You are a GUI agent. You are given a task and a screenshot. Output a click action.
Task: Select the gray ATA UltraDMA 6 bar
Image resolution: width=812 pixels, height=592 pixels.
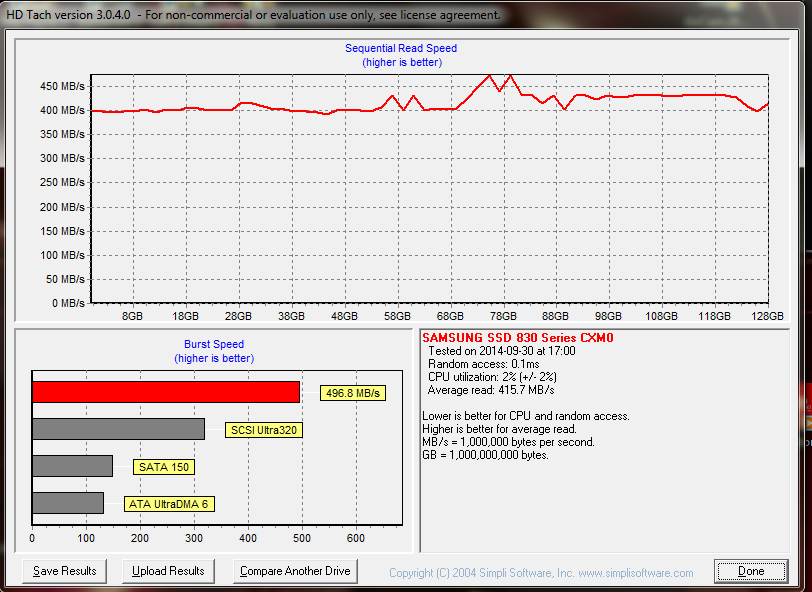(68, 503)
